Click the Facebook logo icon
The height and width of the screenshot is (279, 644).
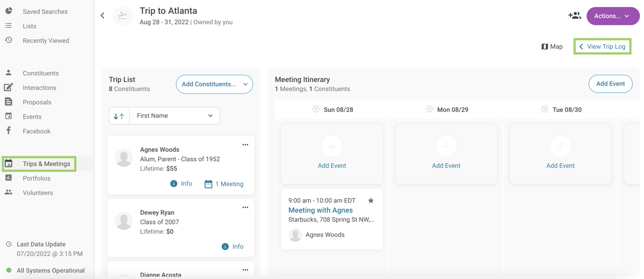click(x=9, y=131)
